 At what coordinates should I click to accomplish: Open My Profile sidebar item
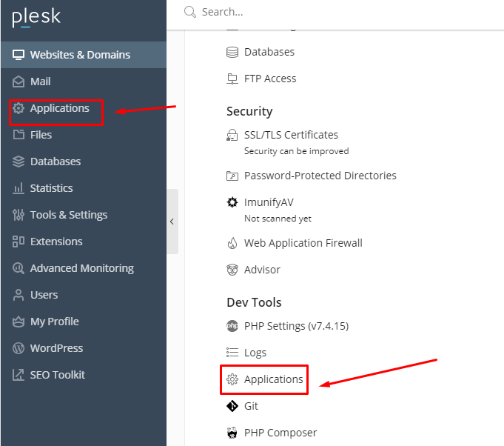84,322
